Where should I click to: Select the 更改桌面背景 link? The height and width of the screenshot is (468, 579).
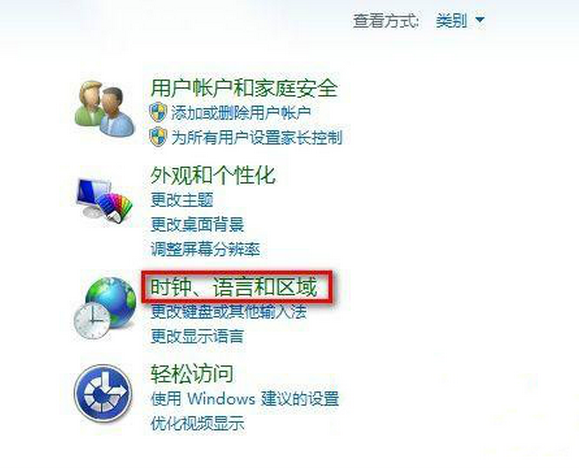click(197, 225)
